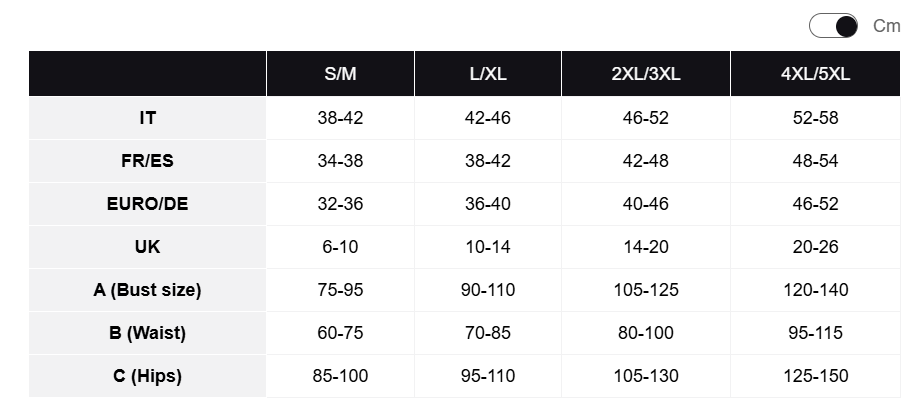The height and width of the screenshot is (418, 912).
Task: Click the A (Bust size) row label
Action: 147,290
